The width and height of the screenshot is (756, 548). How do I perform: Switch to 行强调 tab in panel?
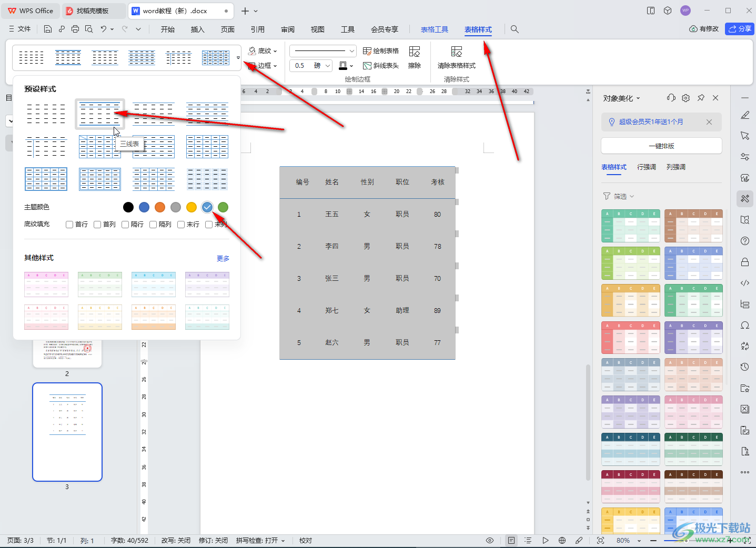click(x=647, y=167)
